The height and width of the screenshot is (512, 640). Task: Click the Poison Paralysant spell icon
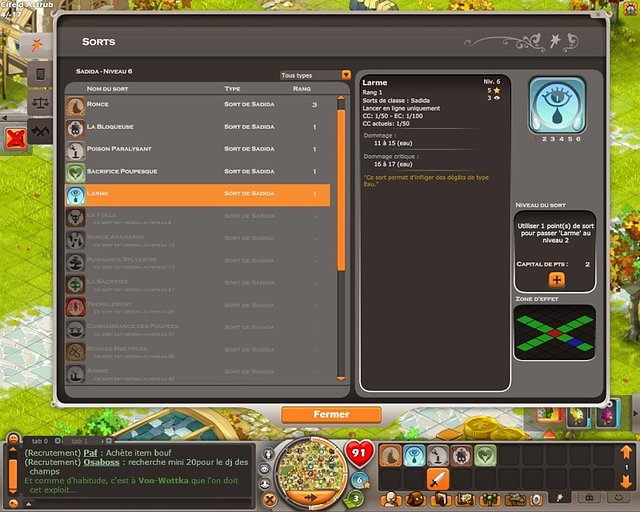click(x=75, y=149)
